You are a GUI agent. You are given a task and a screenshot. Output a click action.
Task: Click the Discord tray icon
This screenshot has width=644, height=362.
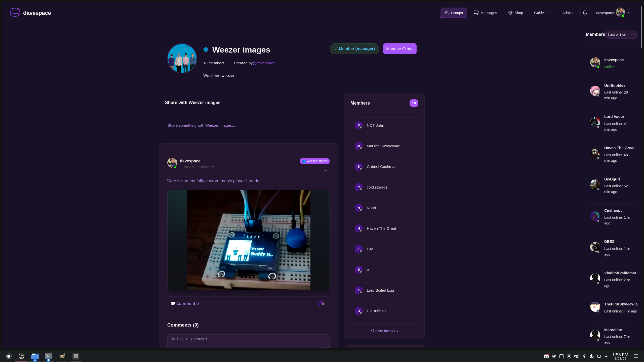tap(546, 356)
